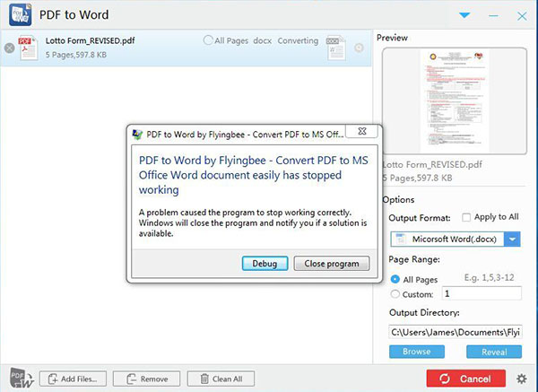This screenshot has width=538, height=392.
Task: Click the PDF to Word app logo
Action: [x=21, y=14]
